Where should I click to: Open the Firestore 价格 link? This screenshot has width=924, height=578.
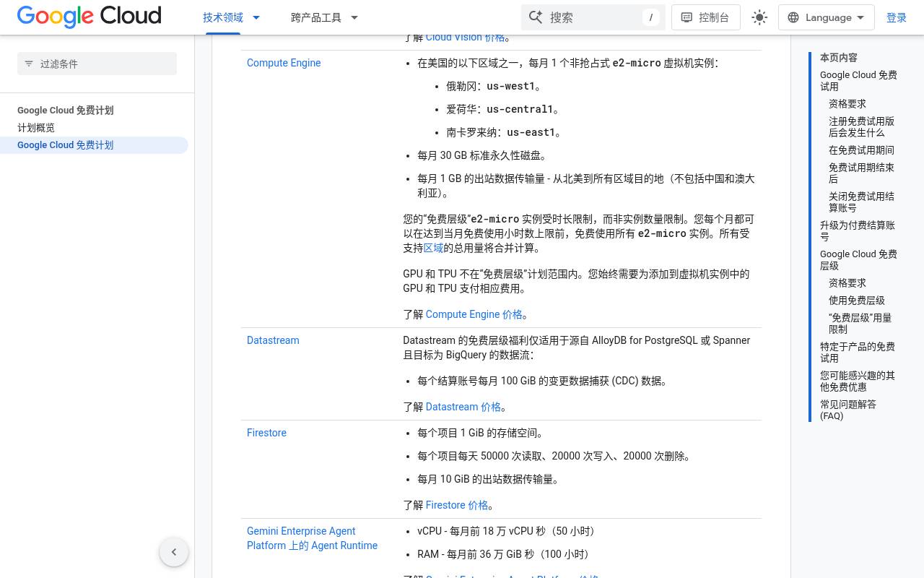click(x=457, y=505)
